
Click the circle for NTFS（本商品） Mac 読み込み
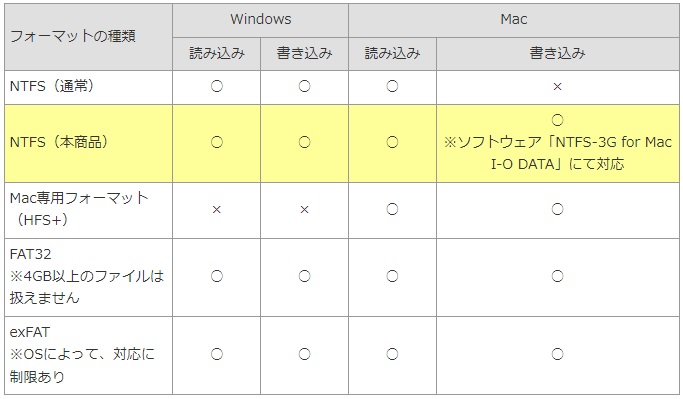point(392,142)
